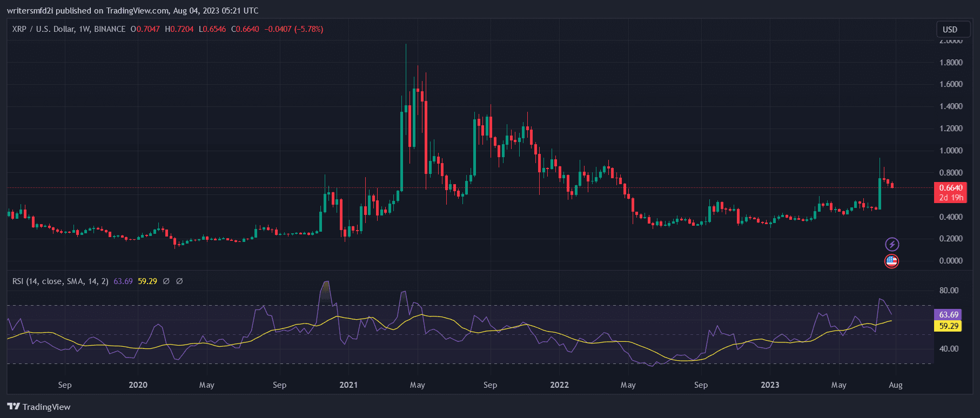Click the second ∅ symbol beside RSI values
The height and width of the screenshot is (418, 980).
point(179,281)
